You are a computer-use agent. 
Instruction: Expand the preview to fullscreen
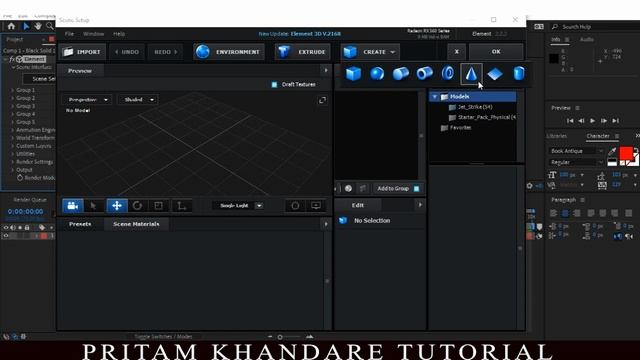(322, 100)
